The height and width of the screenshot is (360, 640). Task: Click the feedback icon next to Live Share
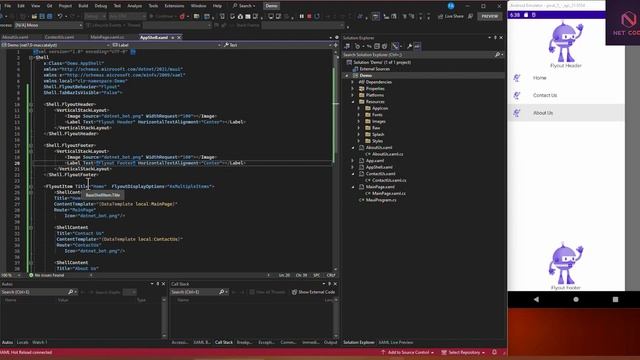coord(470,16)
